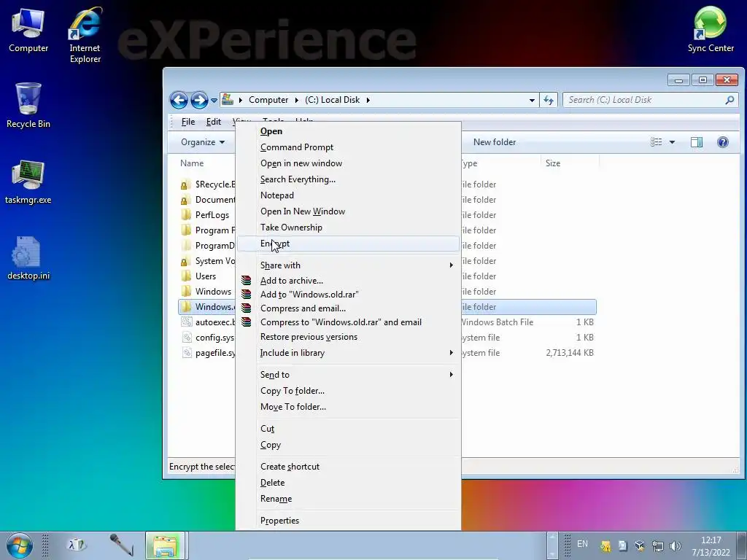Open the view options dropdown arrow
Image resolution: width=747 pixels, height=560 pixels.
pyautogui.click(x=672, y=142)
